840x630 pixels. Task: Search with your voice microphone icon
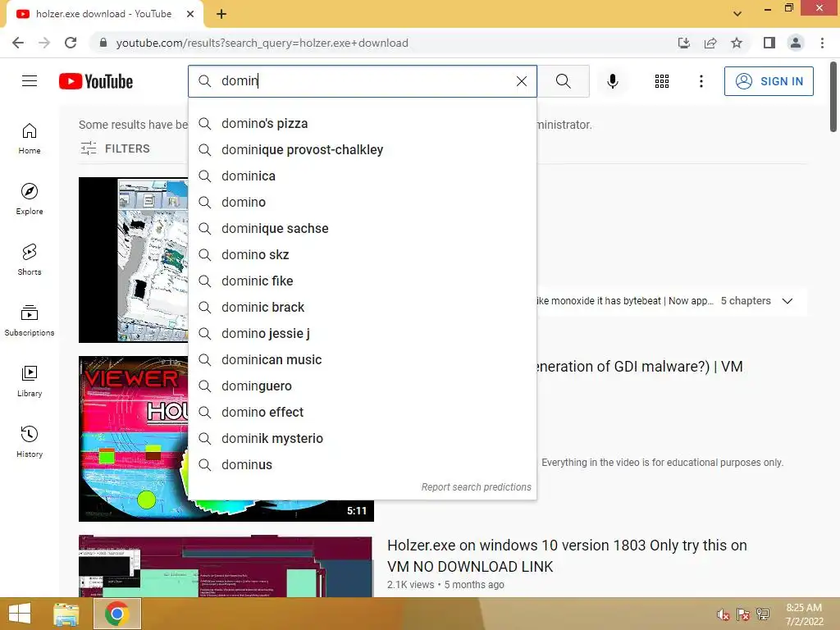point(612,81)
